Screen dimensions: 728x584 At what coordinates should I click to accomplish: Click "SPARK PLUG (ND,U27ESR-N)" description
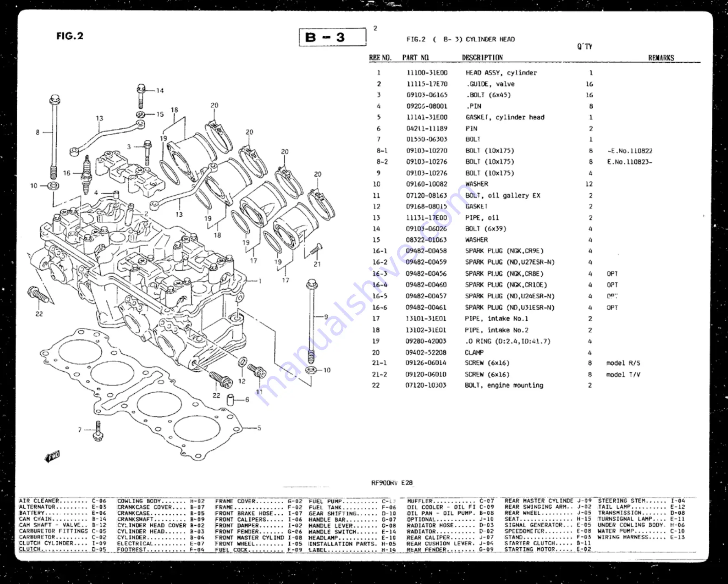coord(510,262)
